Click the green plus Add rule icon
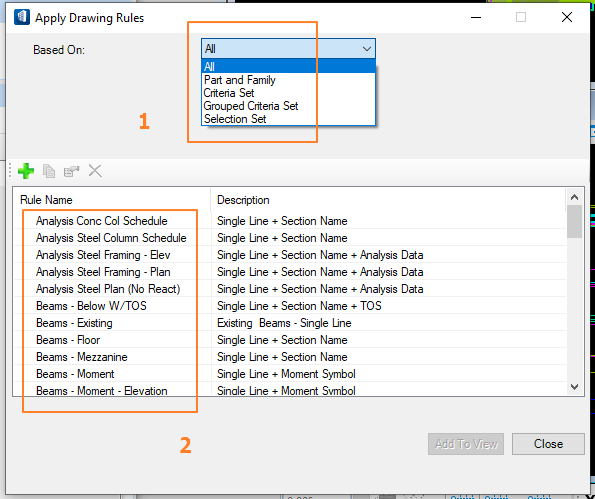This screenshot has width=595, height=499. click(26, 171)
